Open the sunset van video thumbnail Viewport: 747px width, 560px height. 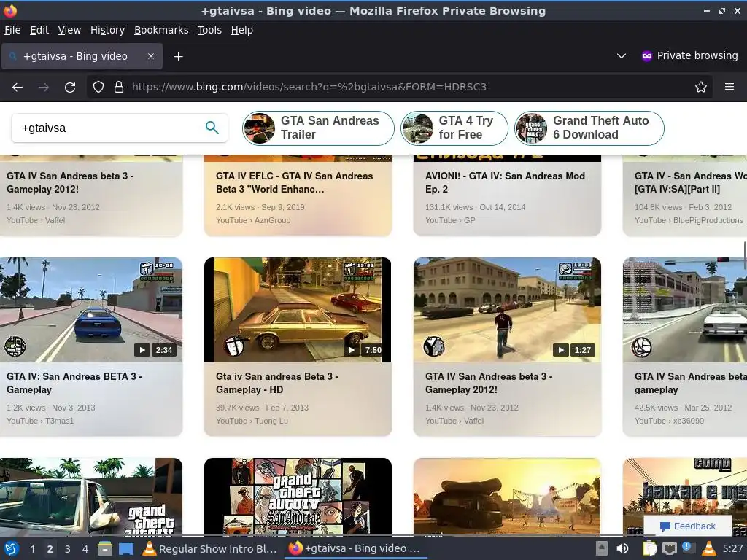(x=507, y=496)
